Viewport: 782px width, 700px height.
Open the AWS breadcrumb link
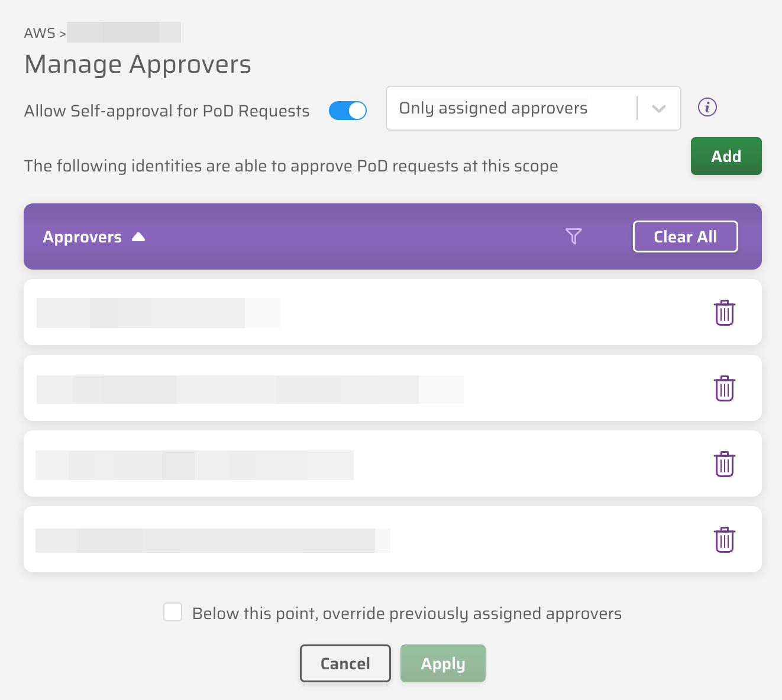point(39,33)
